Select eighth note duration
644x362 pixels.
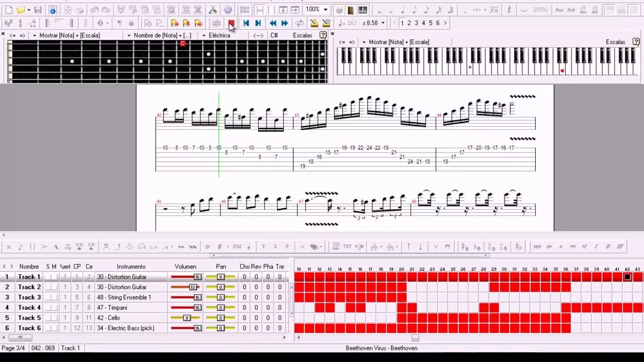click(415, 10)
